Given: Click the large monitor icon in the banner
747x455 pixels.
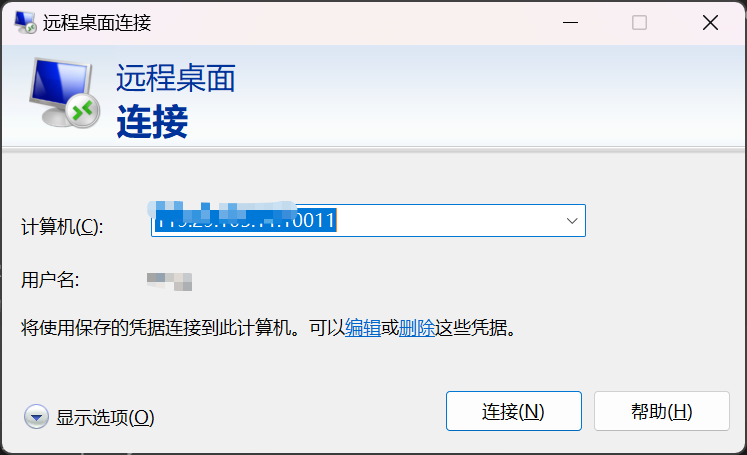Looking at the screenshot, I should coord(65,92).
